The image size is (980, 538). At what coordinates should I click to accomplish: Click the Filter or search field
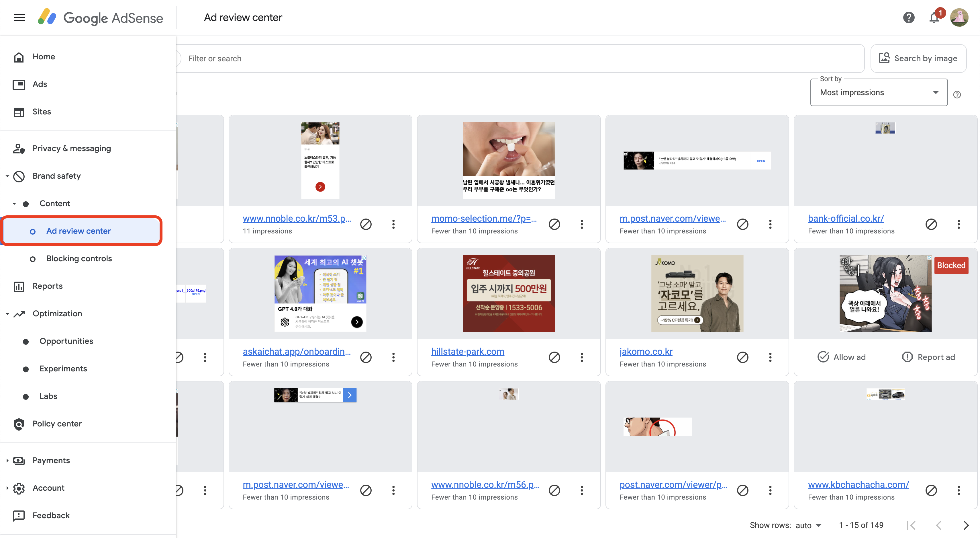(x=521, y=58)
